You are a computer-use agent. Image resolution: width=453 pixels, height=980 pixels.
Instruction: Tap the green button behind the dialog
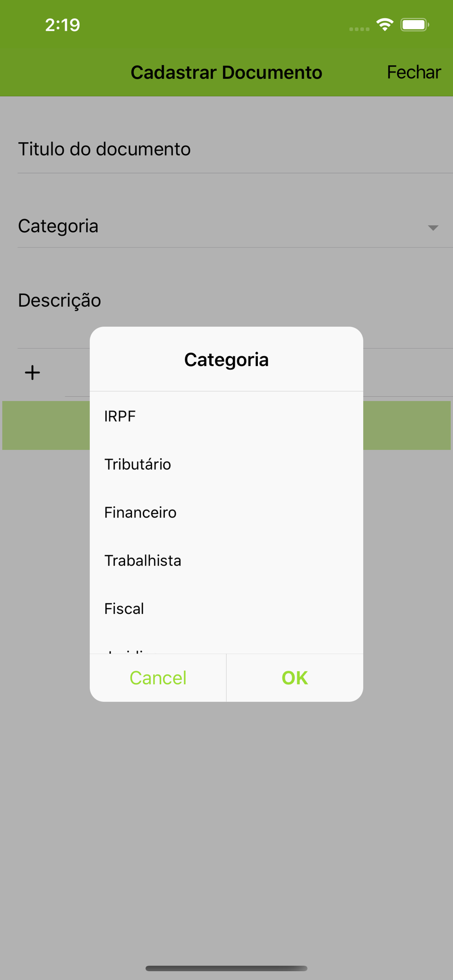(x=407, y=425)
